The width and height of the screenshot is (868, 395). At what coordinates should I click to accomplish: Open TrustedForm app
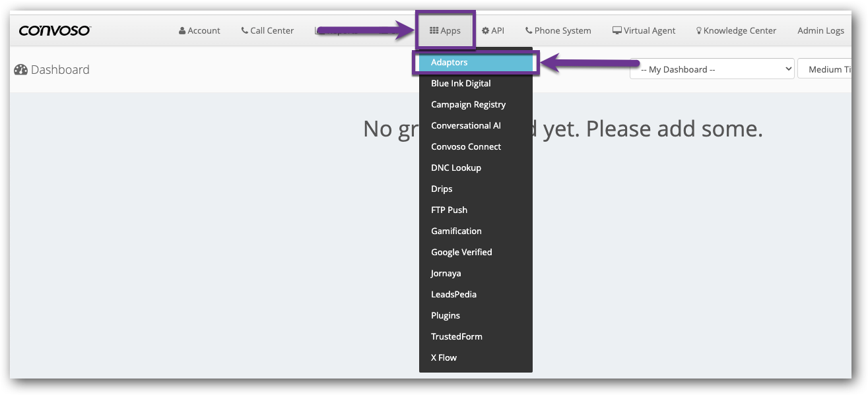pos(457,337)
